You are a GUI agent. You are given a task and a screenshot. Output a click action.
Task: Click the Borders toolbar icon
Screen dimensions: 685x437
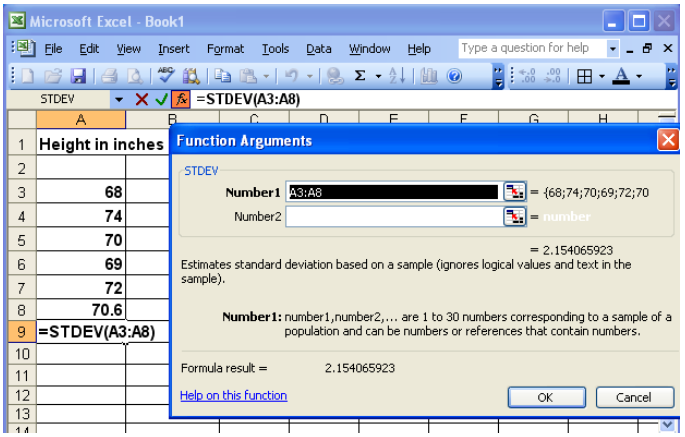tap(583, 75)
